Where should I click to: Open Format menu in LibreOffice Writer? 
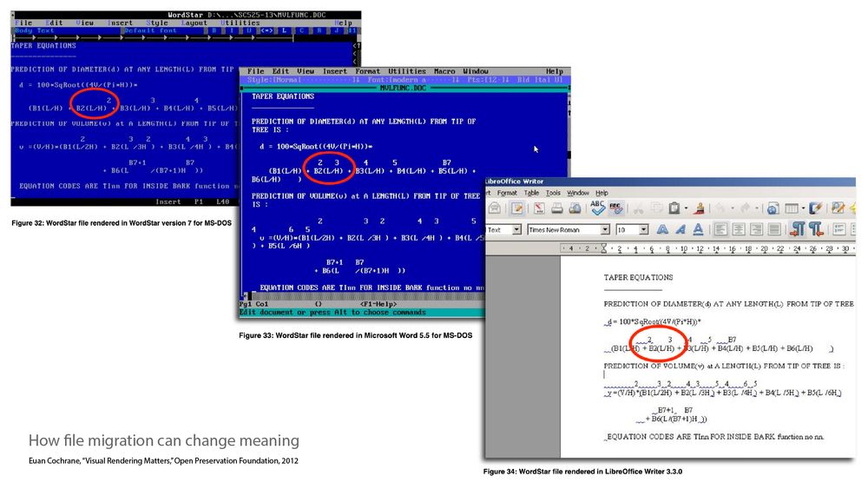(507, 193)
